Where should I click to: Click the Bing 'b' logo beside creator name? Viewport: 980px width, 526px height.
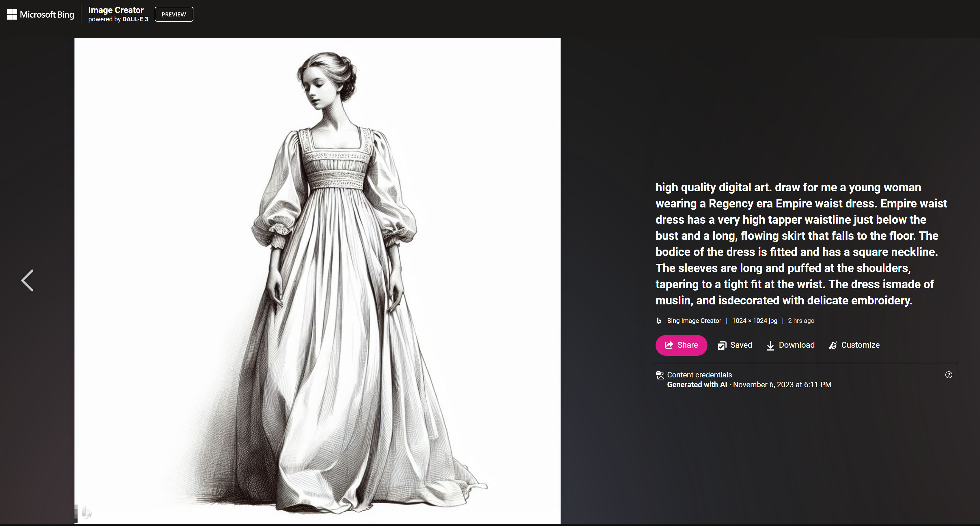(659, 321)
